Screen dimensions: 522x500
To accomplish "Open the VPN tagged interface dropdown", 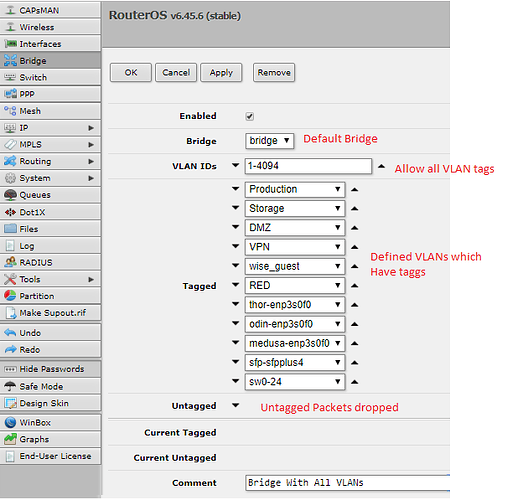I will (295, 247).
